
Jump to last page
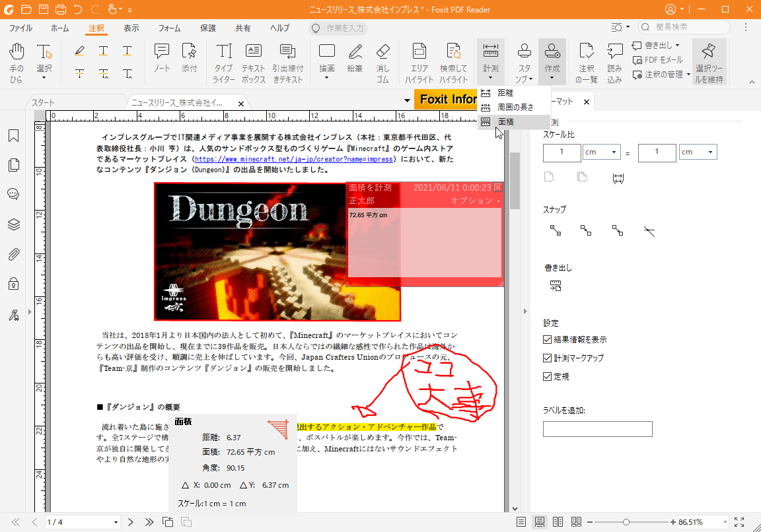(149, 522)
